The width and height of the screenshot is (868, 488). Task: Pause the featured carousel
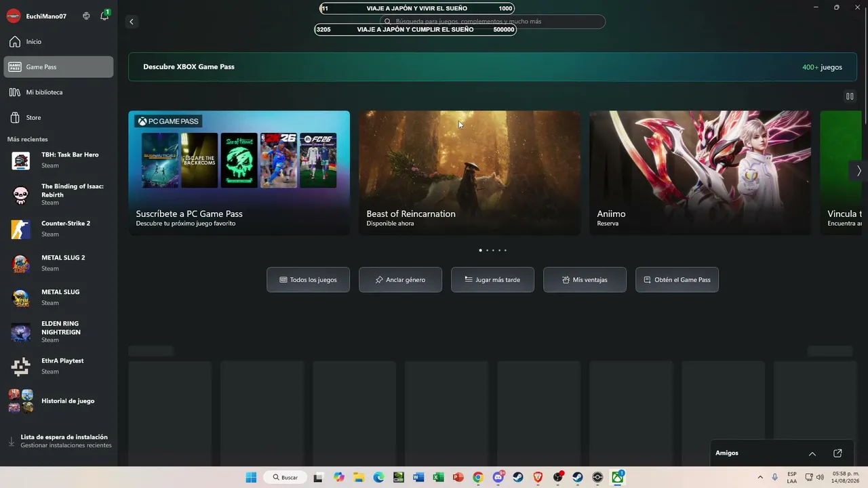(850, 96)
